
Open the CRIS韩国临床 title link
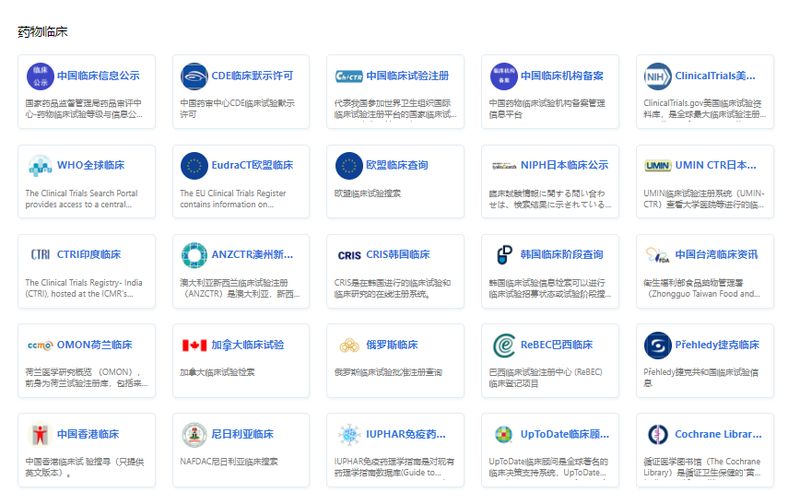pyautogui.click(x=398, y=254)
